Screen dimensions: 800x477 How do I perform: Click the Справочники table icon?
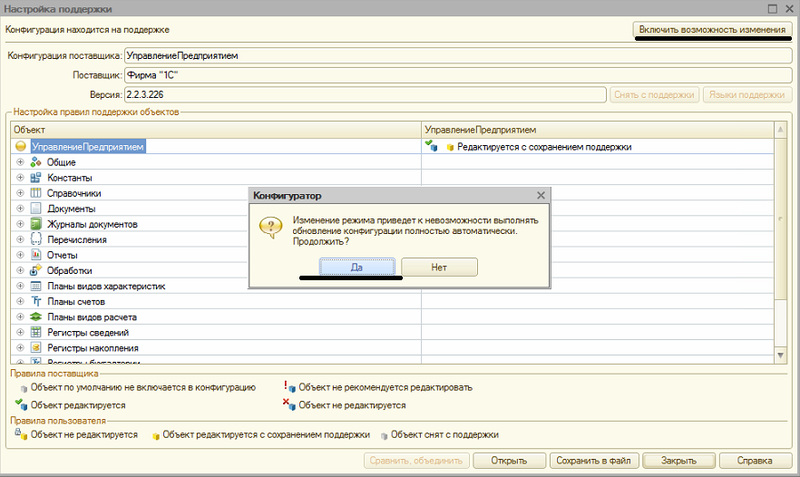[36, 193]
